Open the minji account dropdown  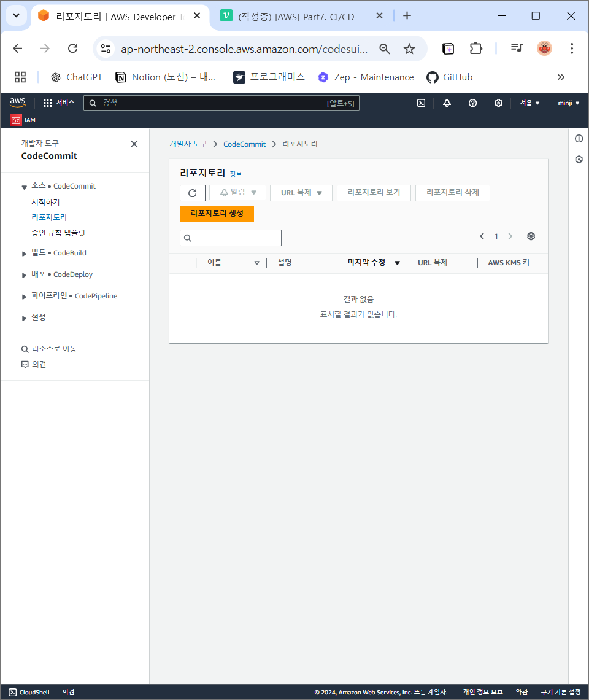pyautogui.click(x=569, y=103)
